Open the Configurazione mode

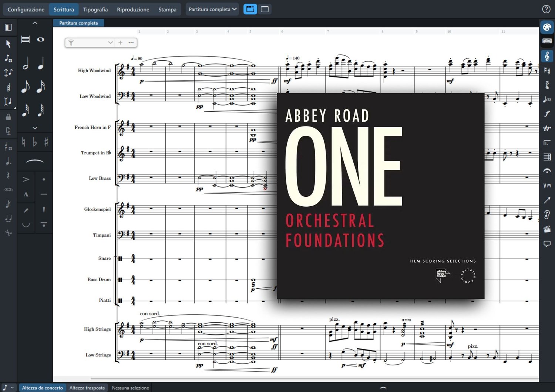pyautogui.click(x=26, y=9)
